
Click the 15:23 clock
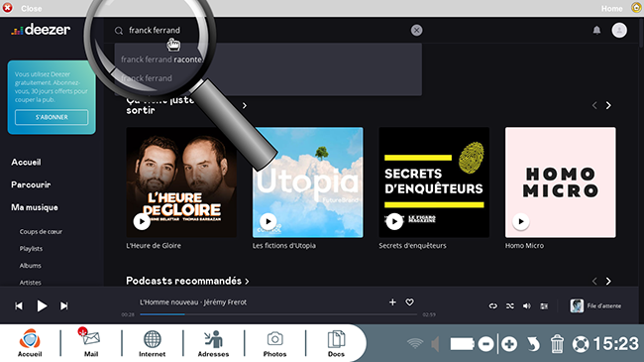click(x=615, y=343)
